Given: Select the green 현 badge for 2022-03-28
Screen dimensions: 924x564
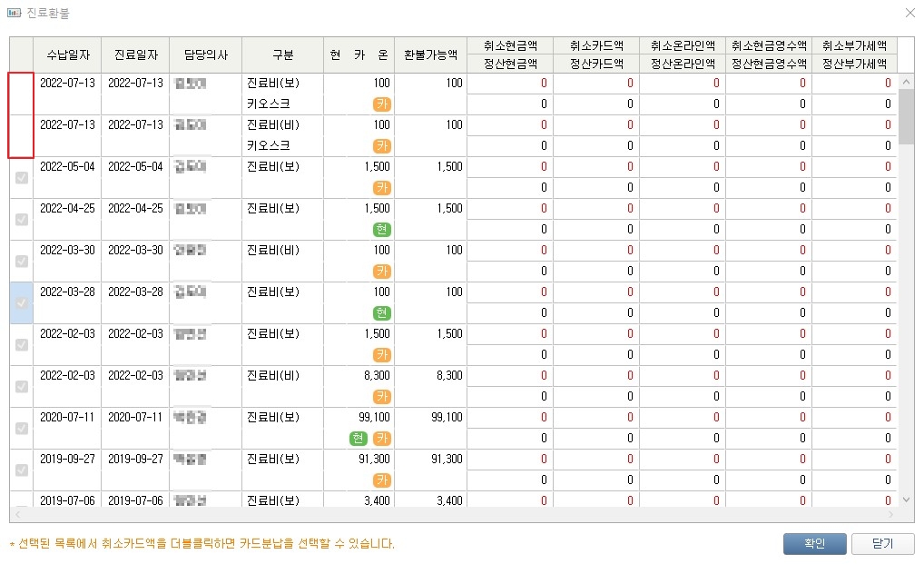Looking at the screenshot, I should click(382, 313).
